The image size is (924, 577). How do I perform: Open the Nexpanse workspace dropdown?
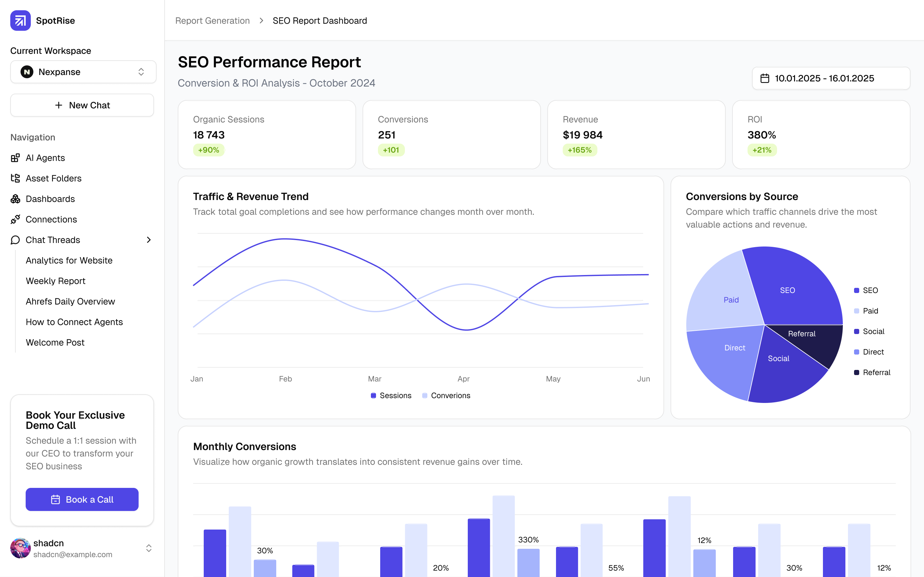[83, 72]
